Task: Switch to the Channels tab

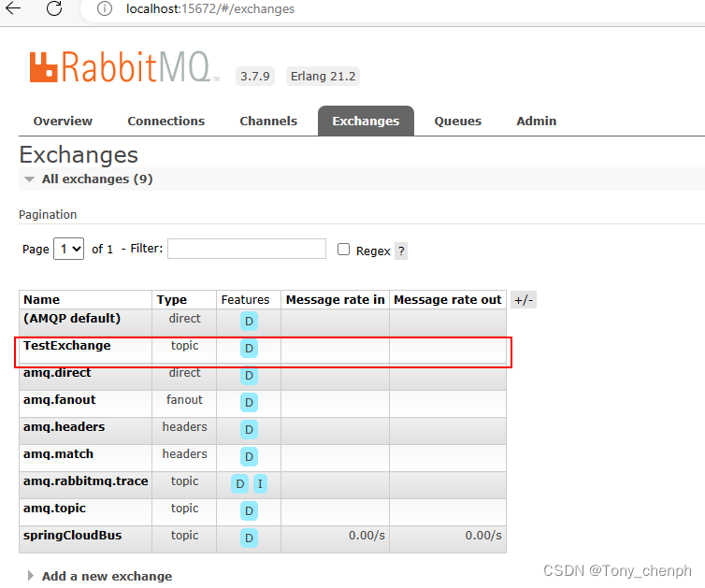Action: point(268,121)
